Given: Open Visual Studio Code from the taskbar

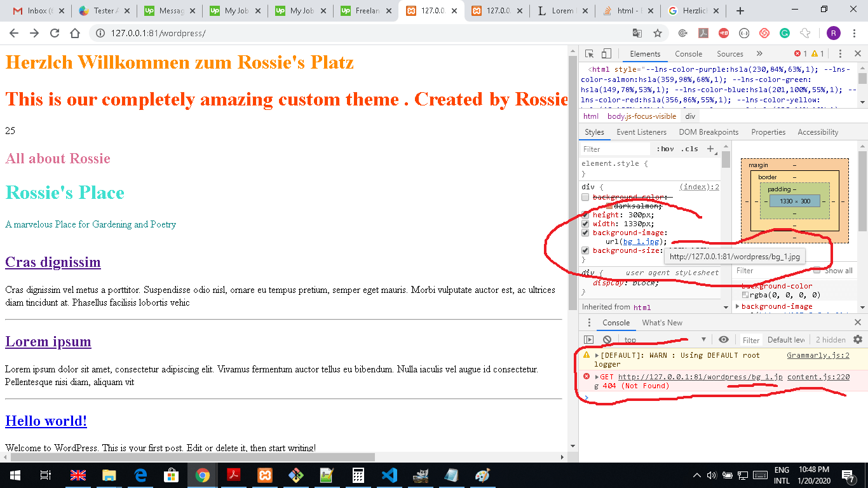Looking at the screenshot, I should [x=389, y=475].
